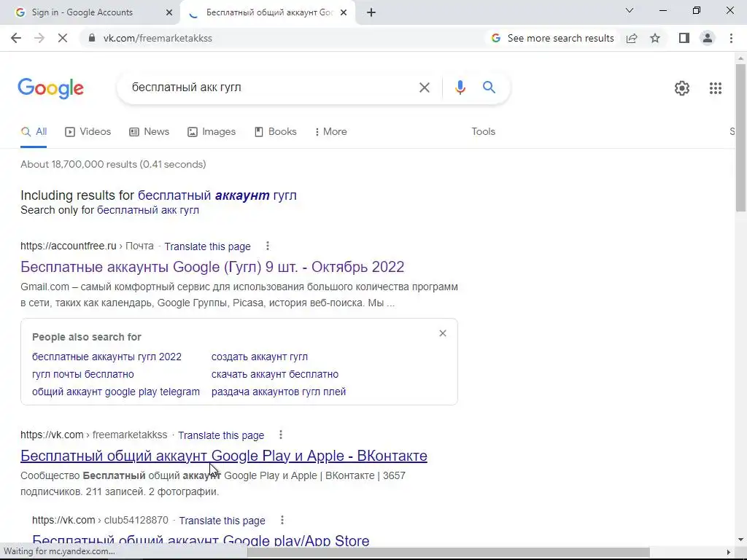Open the Chrome profile avatar
Image resolution: width=747 pixels, height=560 pixels.
(x=708, y=38)
